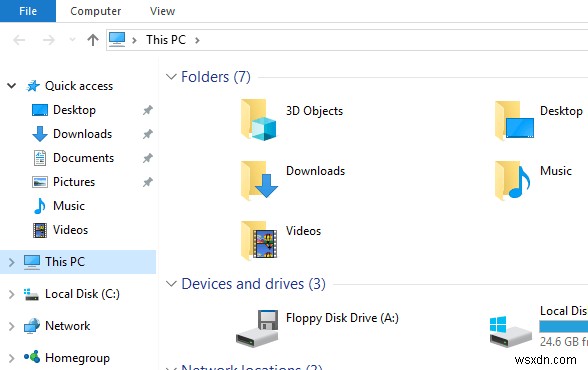
Task: Select the Documents icon in sidebar
Action: (x=40, y=158)
